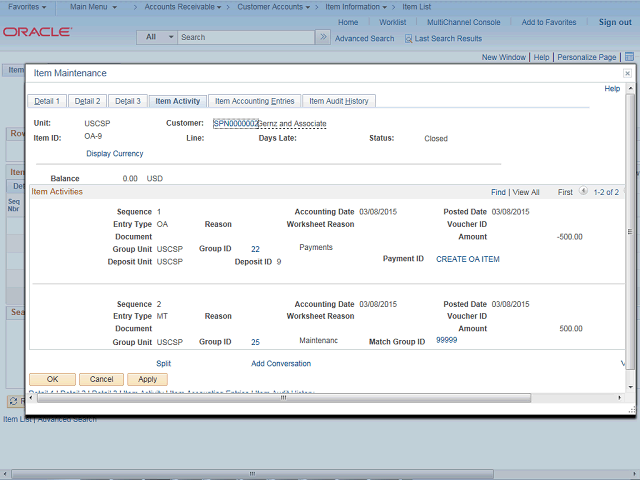Click the CREATE OA ITEM payment link
This screenshot has width=640, height=480.
tap(468, 259)
